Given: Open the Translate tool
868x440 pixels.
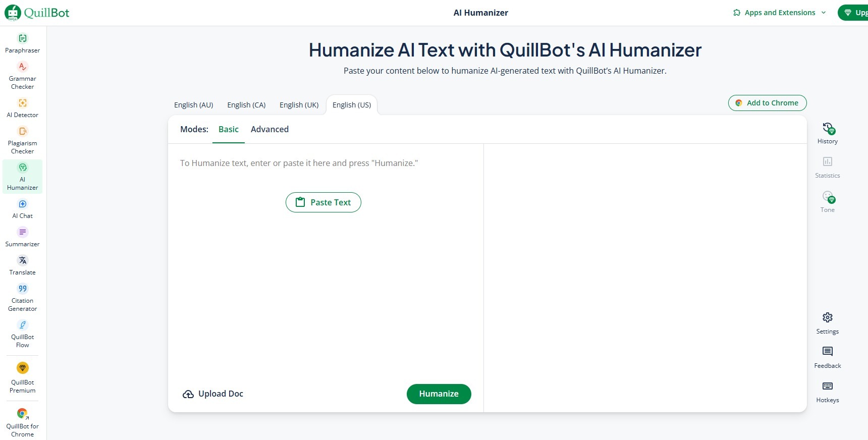Looking at the screenshot, I should coord(22,264).
